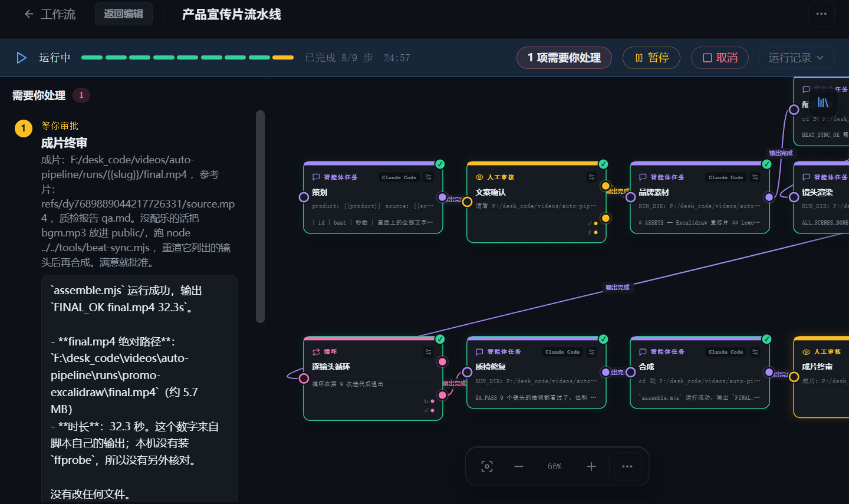849x504 pixels.
Task: Open settings icon on 合成 node
Action: pyautogui.click(x=755, y=352)
